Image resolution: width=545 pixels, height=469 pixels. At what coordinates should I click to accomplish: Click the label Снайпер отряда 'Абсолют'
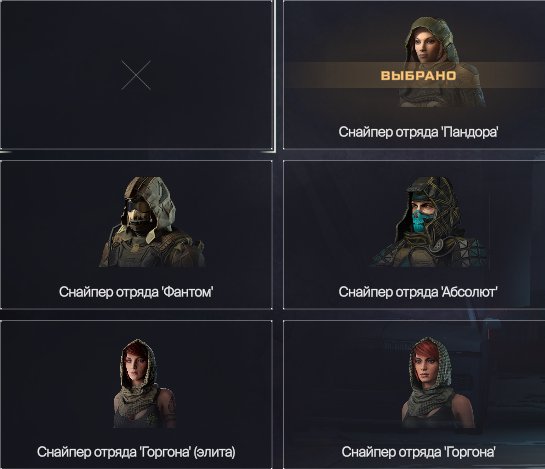click(x=418, y=292)
